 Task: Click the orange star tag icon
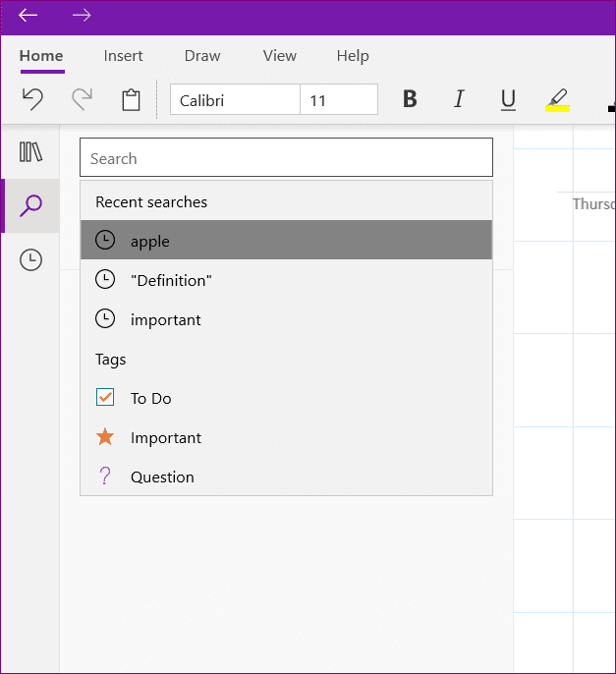105,436
